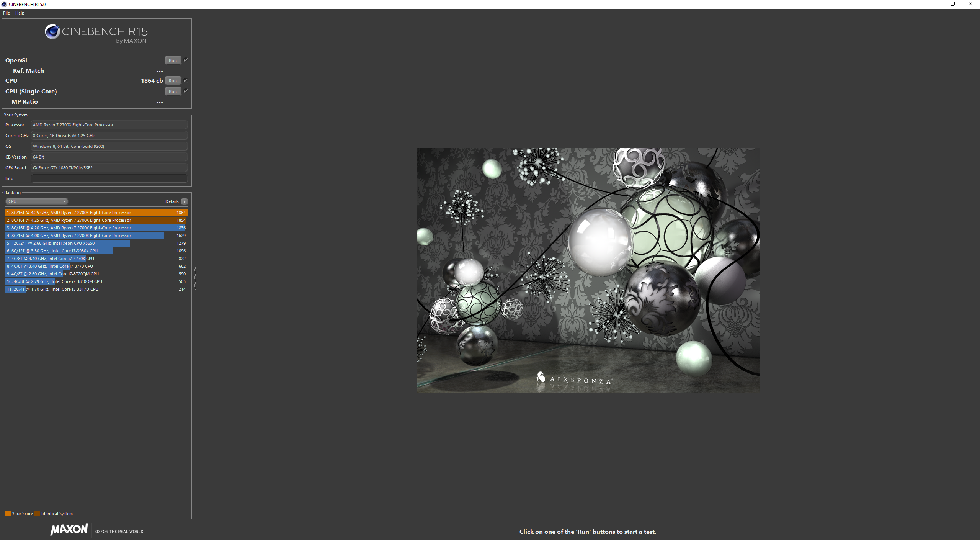Run the OpenGL benchmark test

pos(173,60)
